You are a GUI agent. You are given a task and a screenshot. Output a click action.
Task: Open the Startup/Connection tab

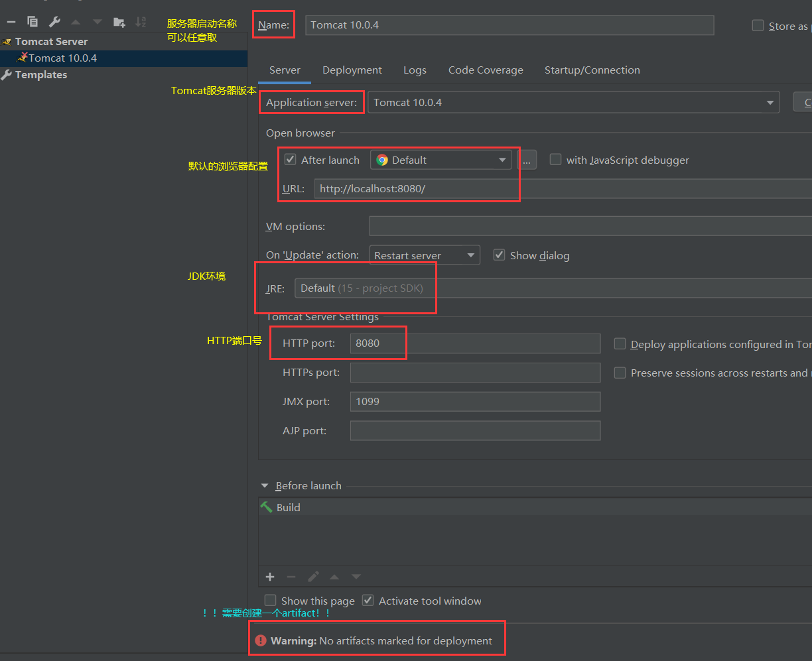pyautogui.click(x=592, y=70)
